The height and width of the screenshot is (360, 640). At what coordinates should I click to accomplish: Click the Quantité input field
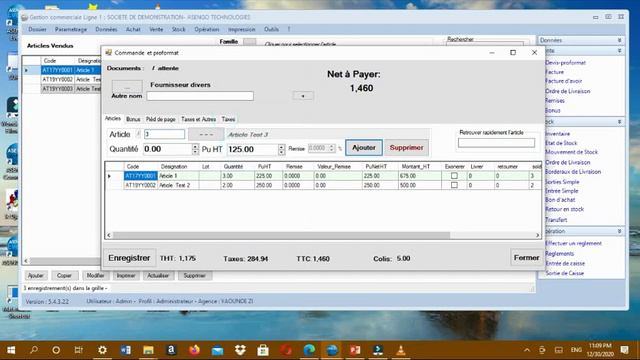(167, 149)
